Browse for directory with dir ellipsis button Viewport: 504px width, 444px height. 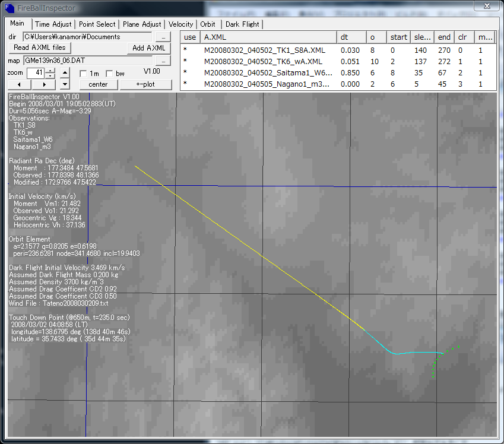(163, 37)
